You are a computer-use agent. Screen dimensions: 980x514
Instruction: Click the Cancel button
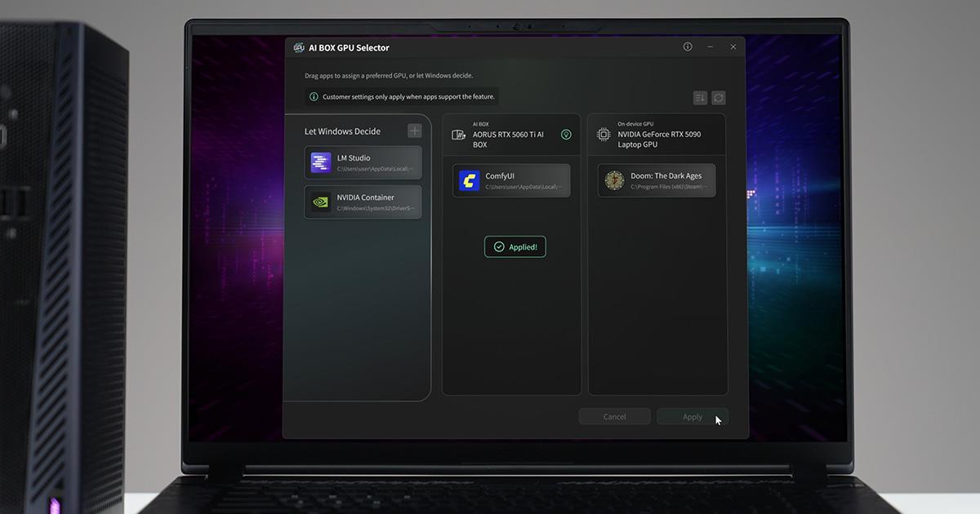(614, 417)
